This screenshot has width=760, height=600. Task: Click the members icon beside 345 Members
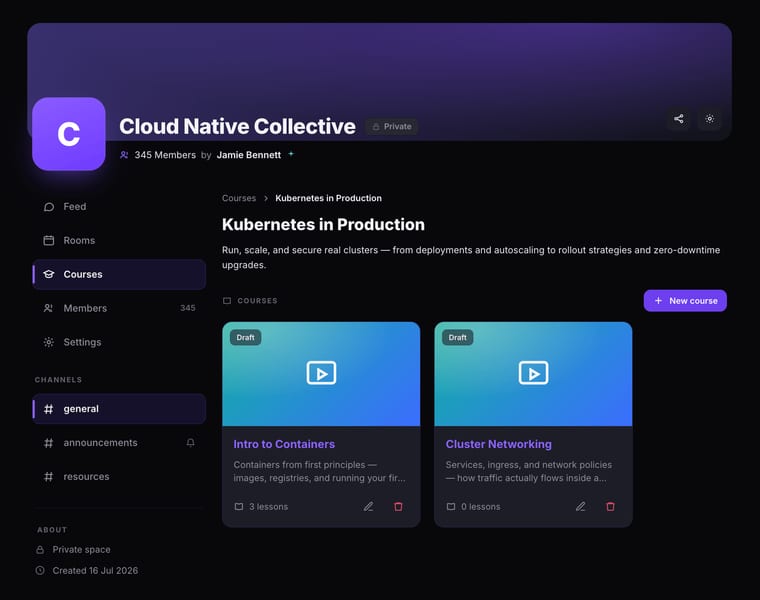124,155
